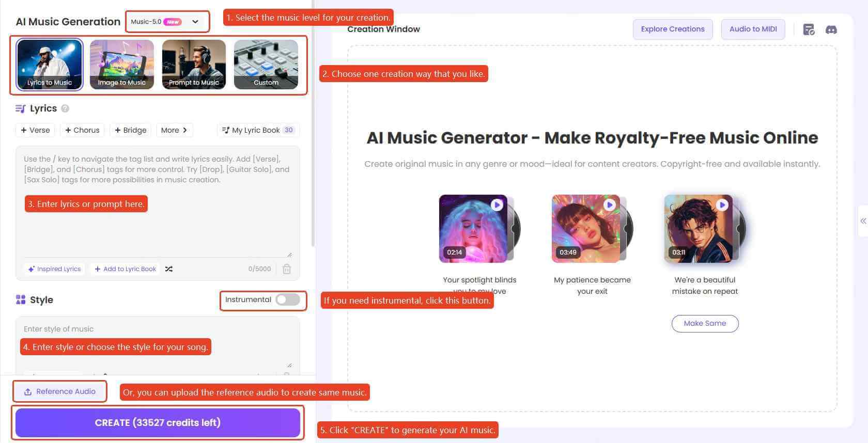This screenshot has width=868, height=443.
Task: Open the 02:14 song cover thumbnail
Action: point(473,229)
